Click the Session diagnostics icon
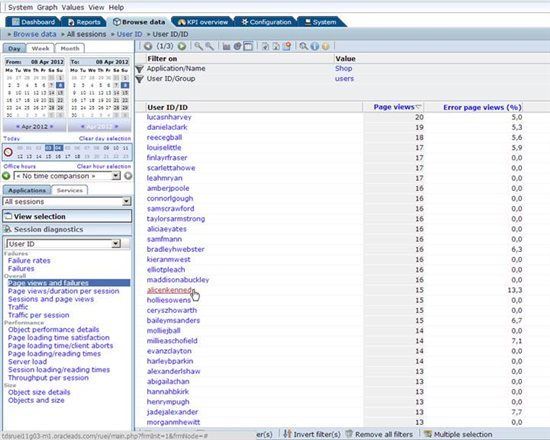Screen dimensions: 550x440 pos(7,229)
